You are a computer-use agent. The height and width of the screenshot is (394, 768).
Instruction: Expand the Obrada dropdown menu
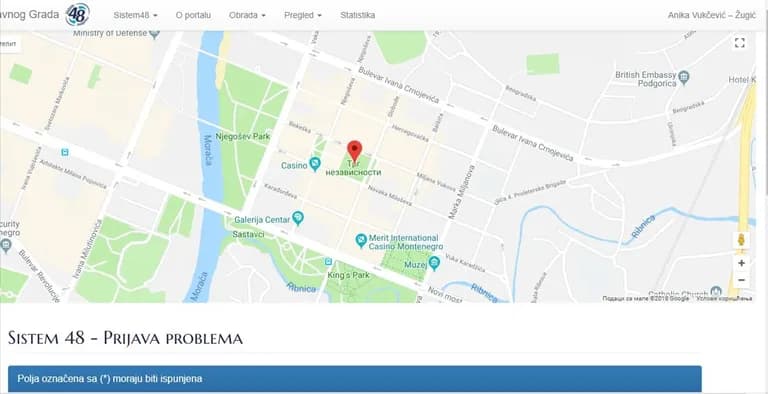pyautogui.click(x=247, y=15)
